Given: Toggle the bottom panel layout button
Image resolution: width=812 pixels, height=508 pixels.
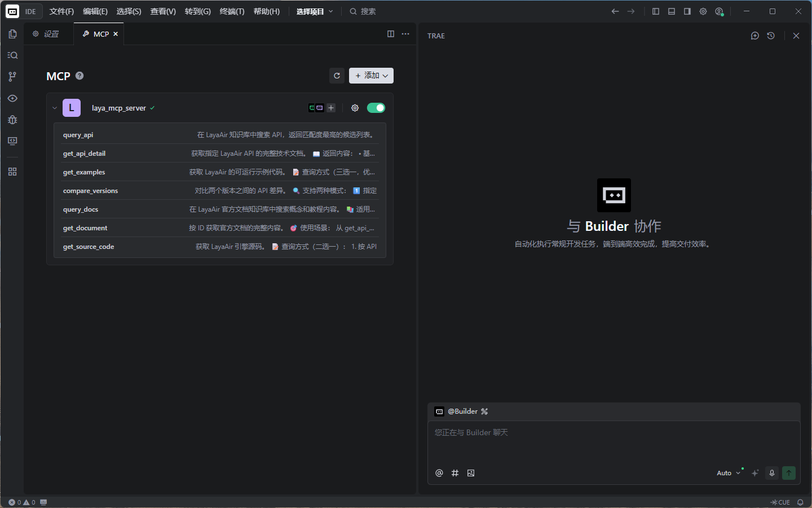Looking at the screenshot, I should pyautogui.click(x=672, y=11).
